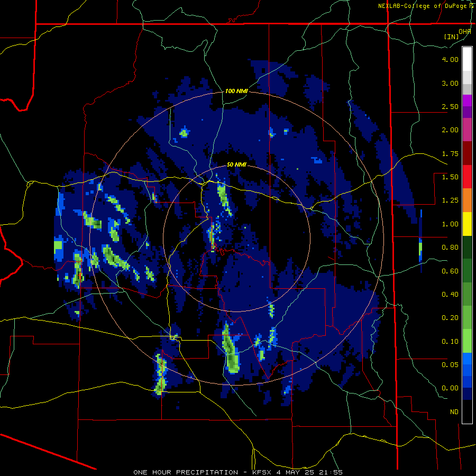
Task: Click the "50 NMI" range ring label
Action: point(236,165)
